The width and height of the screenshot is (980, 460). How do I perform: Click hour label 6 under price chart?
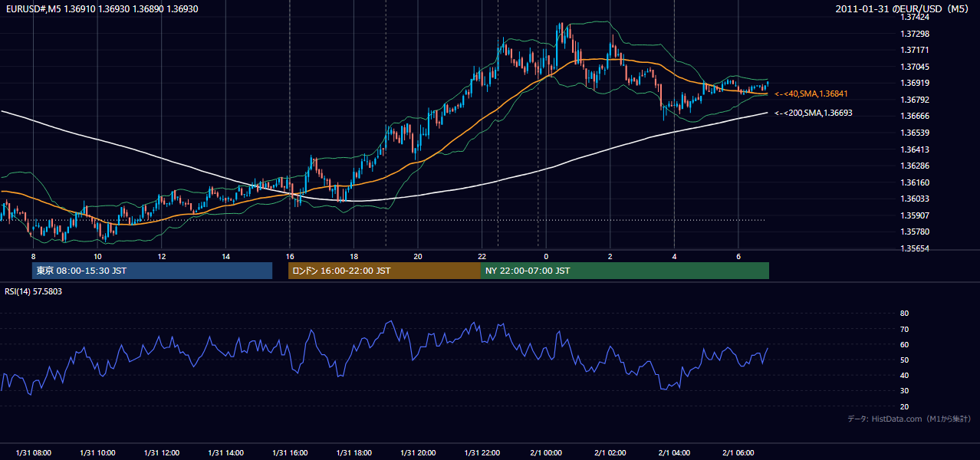pos(738,256)
